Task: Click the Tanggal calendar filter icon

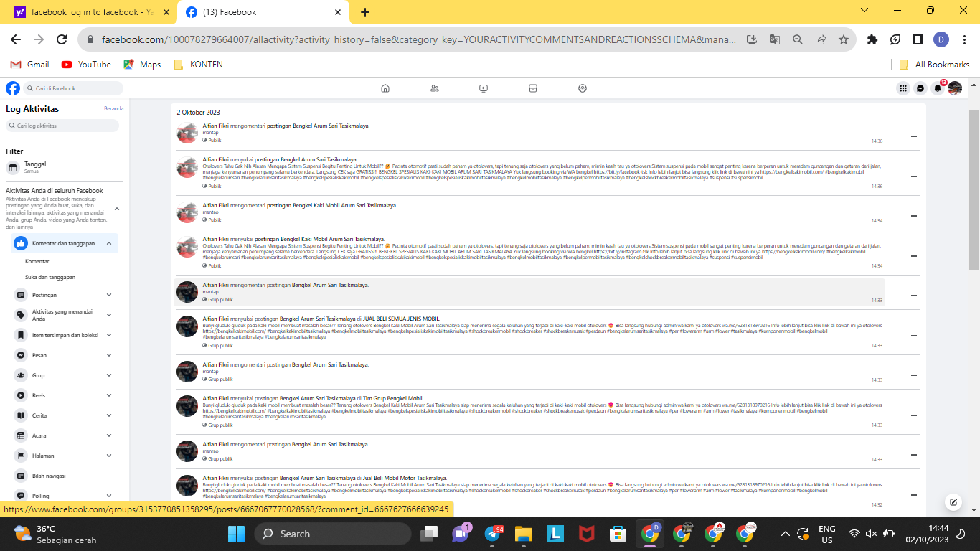Action: pos(12,168)
